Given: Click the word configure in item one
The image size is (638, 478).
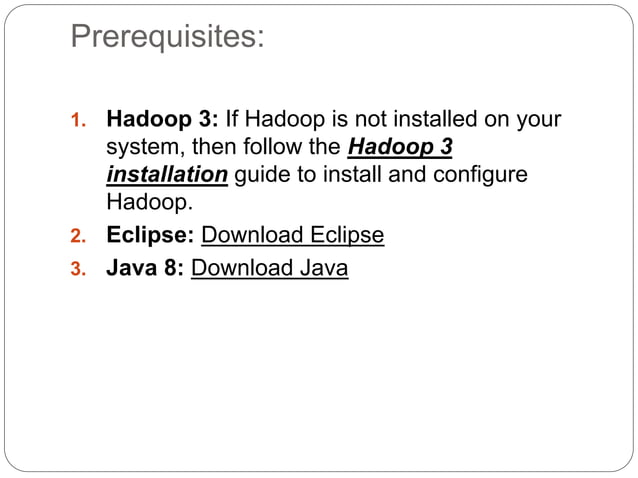Looking at the screenshot, I should point(480,175).
